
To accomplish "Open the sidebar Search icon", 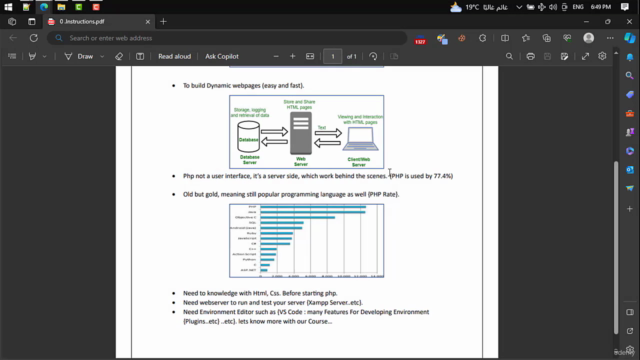I will 630,76.
